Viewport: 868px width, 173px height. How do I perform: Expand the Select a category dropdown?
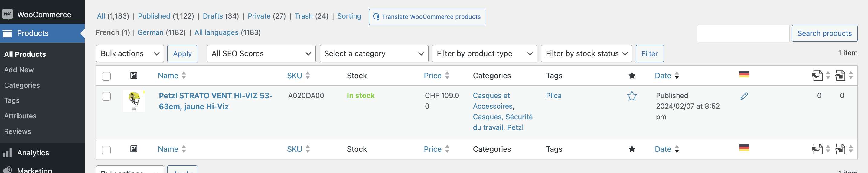[374, 53]
